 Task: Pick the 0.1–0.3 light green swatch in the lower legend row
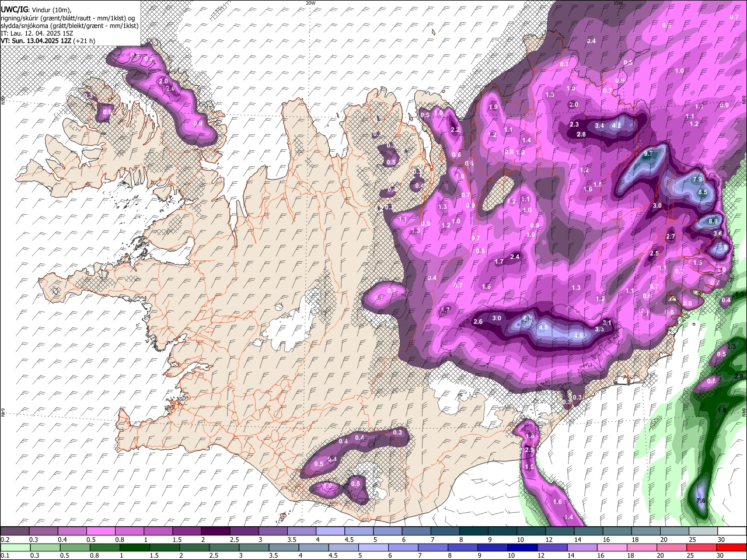click(15, 547)
